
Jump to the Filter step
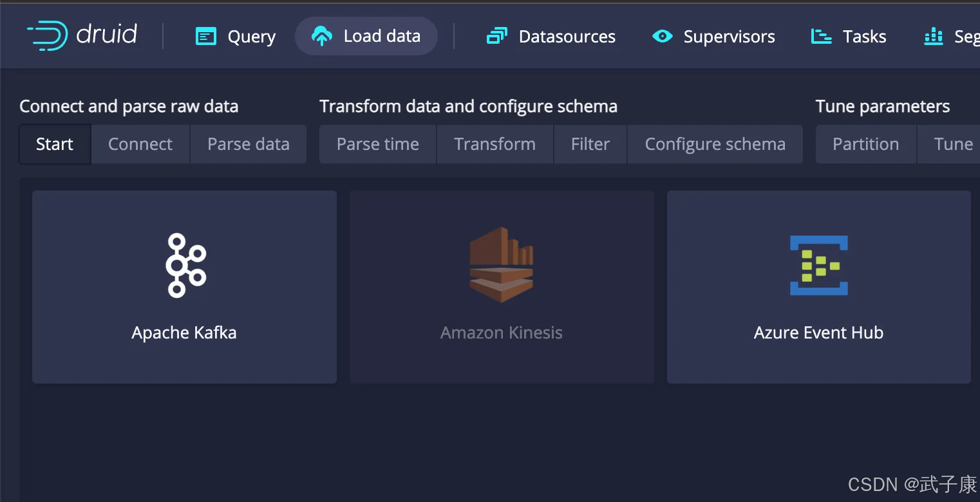pos(590,144)
